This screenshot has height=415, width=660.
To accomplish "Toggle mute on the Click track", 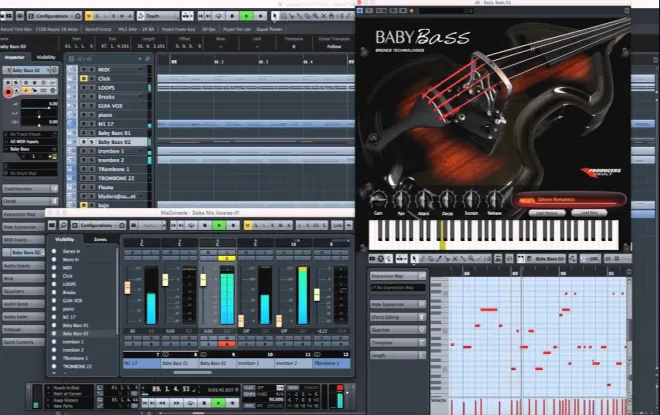I will click(84, 79).
